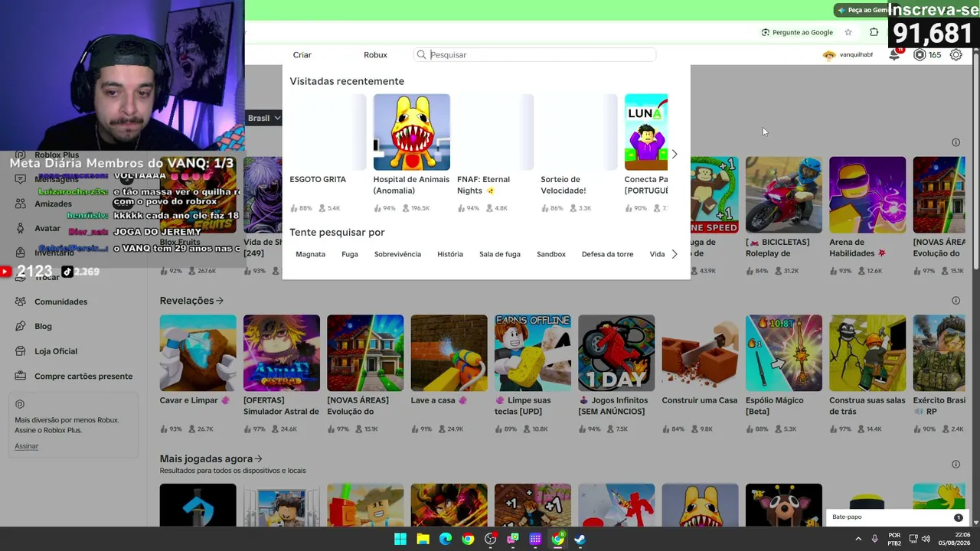This screenshot has width=980, height=551.
Task: Show info for Mais jogadas agora
Action: coord(955,465)
